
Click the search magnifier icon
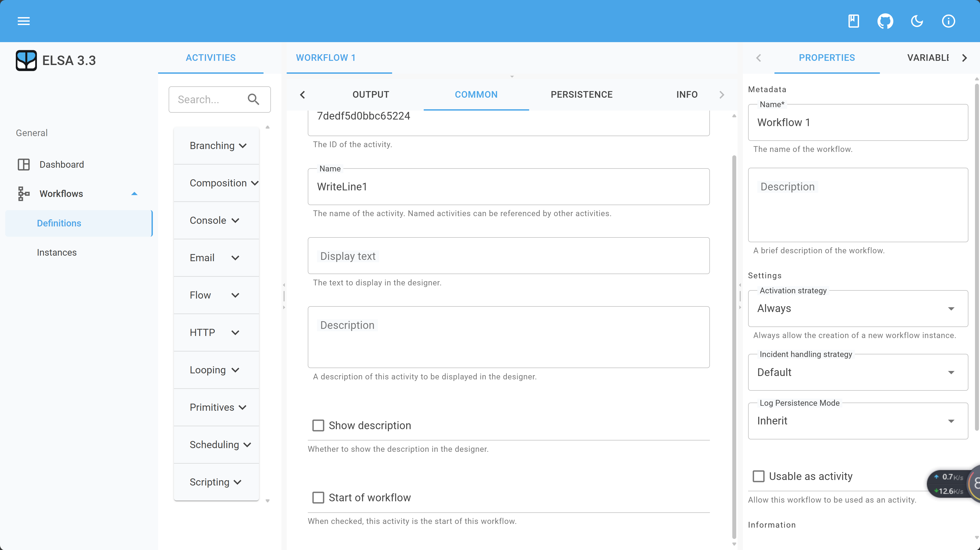click(x=253, y=100)
